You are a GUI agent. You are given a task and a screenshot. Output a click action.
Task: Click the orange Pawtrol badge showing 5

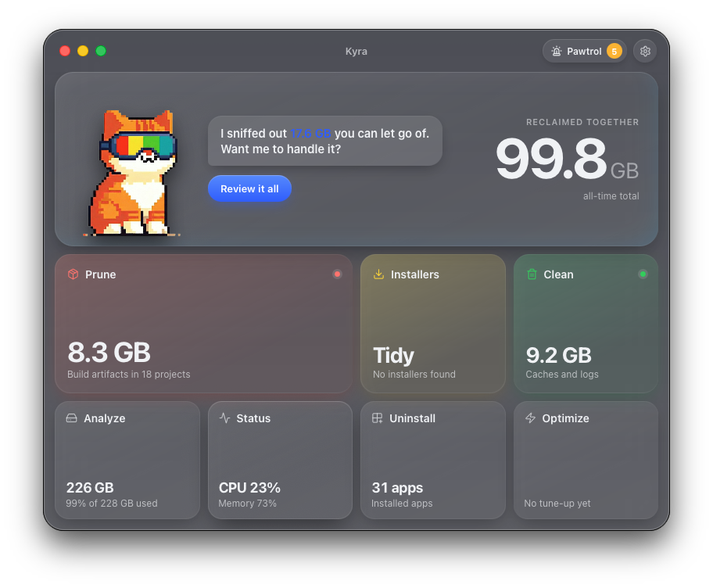(x=614, y=52)
